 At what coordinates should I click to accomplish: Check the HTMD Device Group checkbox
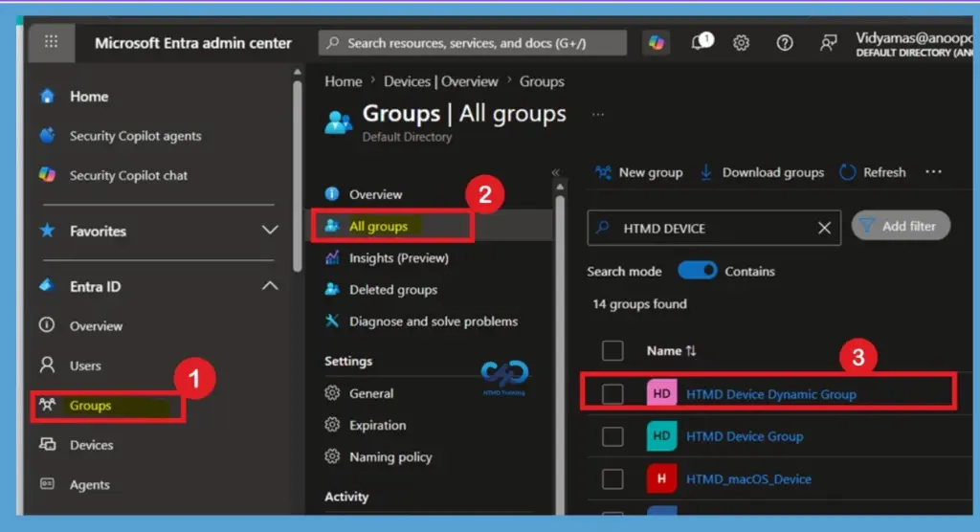click(x=612, y=436)
